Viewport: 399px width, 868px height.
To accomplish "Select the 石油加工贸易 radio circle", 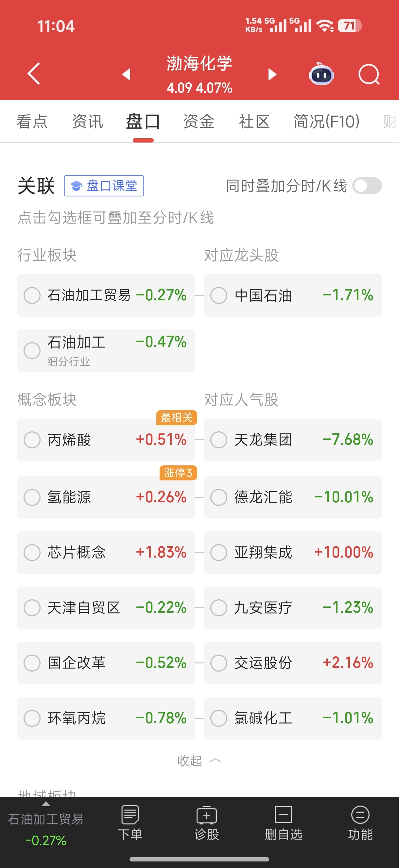I will 32,295.
